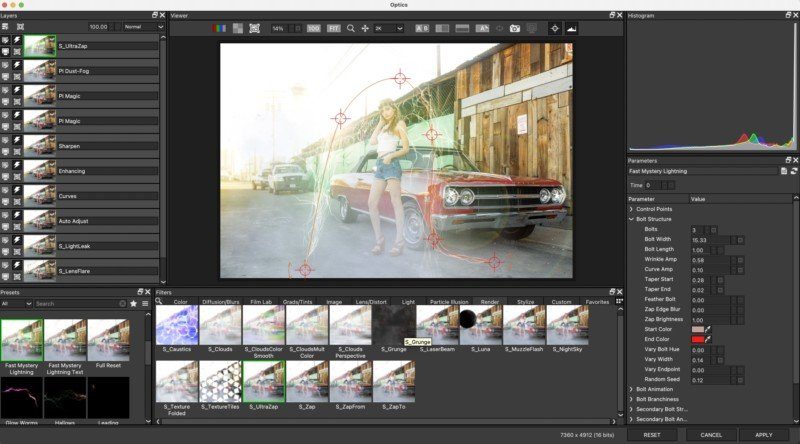Click the favorites star icon in Presets
The image size is (800, 444).
tap(133, 303)
